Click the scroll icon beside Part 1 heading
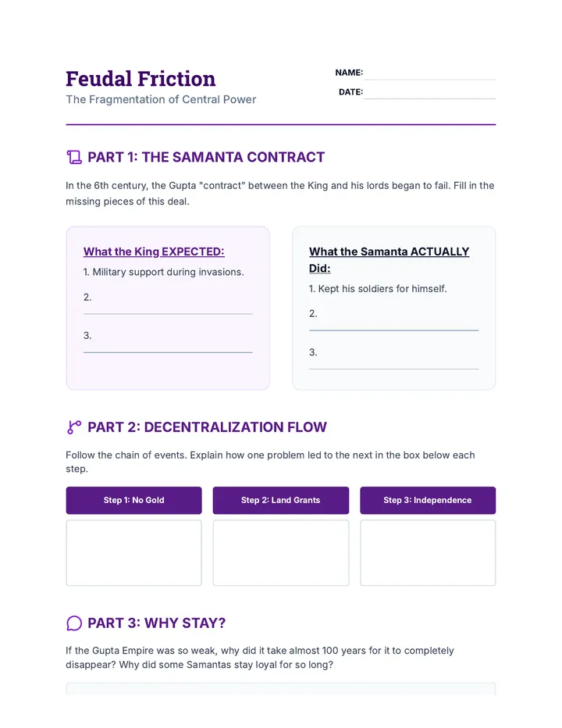The height and width of the screenshot is (728, 562). [74, 157]
